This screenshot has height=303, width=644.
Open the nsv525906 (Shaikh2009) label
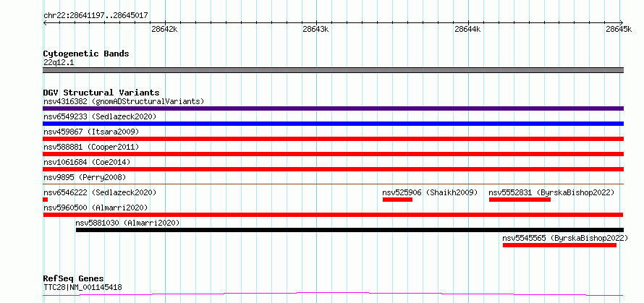(x=430, y=192)
